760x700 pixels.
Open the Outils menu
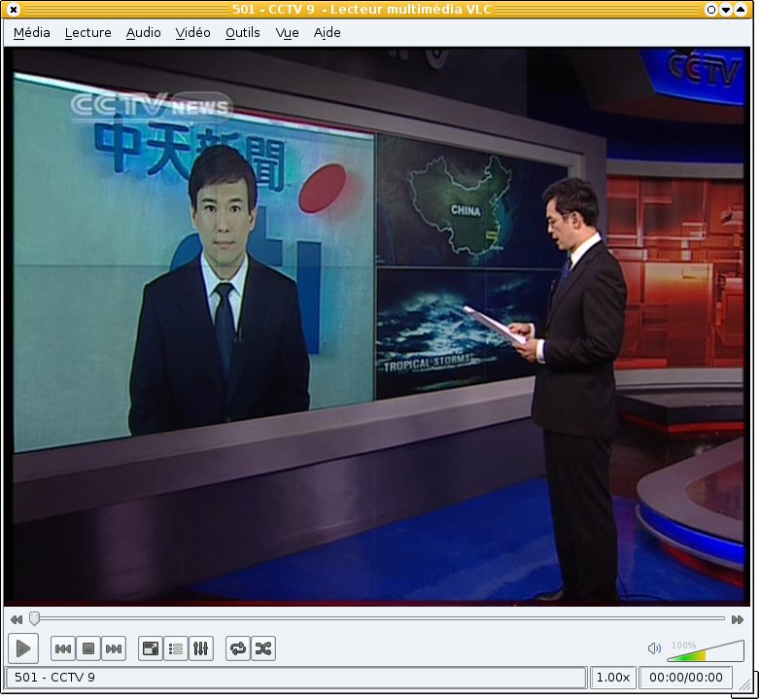(242, 32)
